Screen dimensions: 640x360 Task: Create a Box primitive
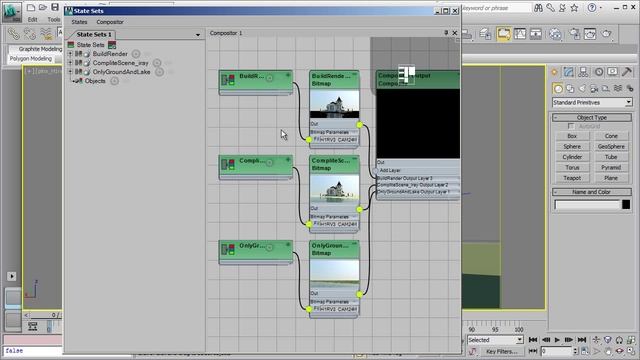[572, 136]
